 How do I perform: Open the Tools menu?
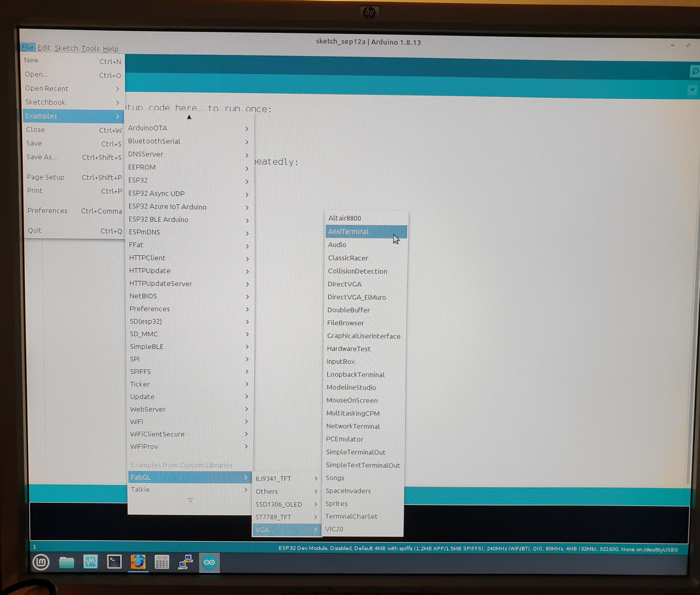point(90,48)
